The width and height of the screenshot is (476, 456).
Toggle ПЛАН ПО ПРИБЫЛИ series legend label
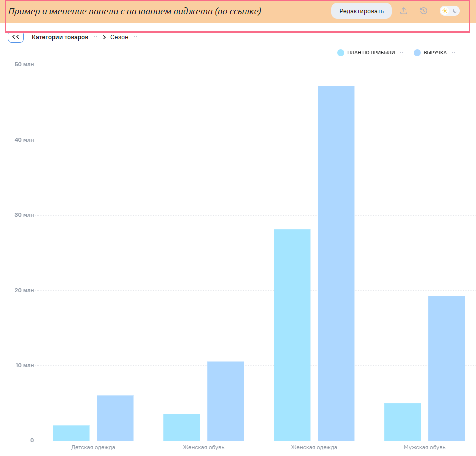(x=371, y=52)
